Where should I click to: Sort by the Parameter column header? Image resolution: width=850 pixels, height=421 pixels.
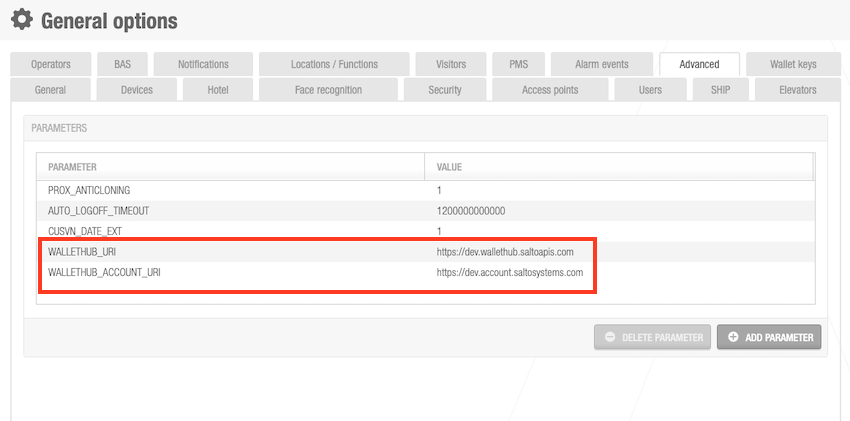pyautogui.click(x=72, y=166)
